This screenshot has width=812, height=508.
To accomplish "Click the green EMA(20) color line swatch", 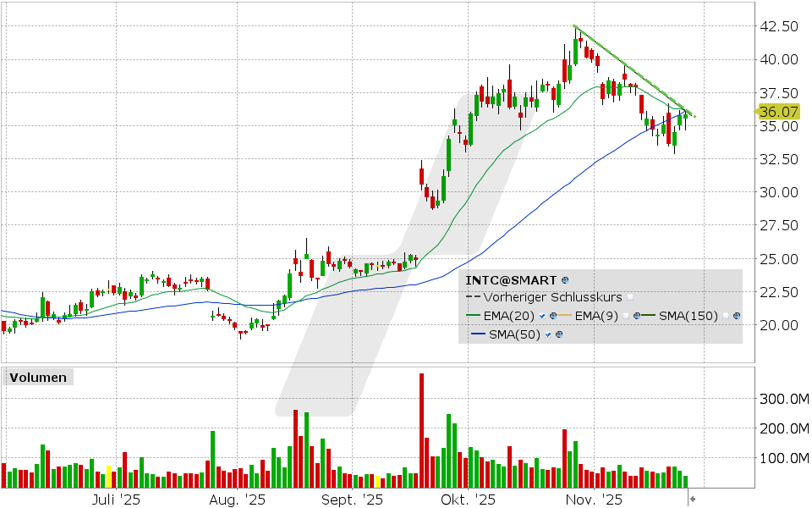I will pos(473,314).
